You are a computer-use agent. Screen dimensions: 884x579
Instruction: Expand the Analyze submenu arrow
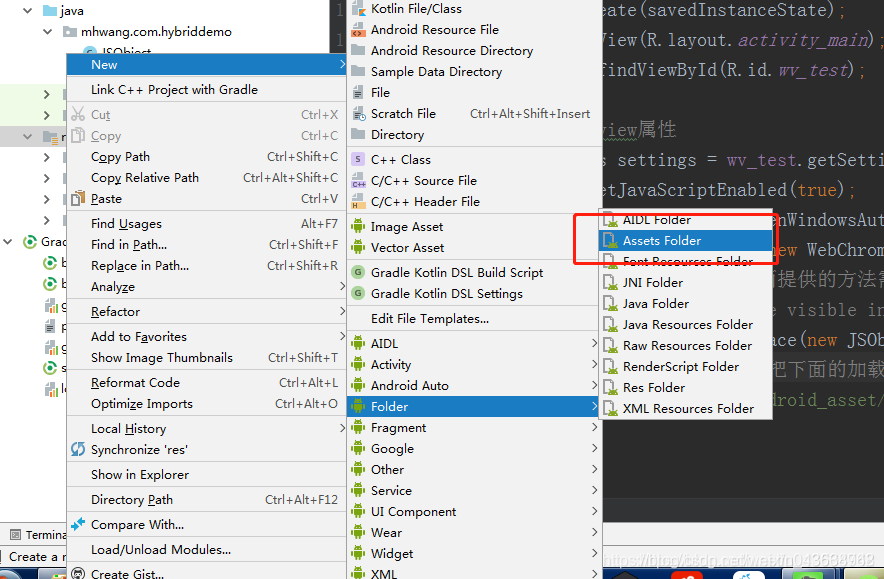point(342,286)
